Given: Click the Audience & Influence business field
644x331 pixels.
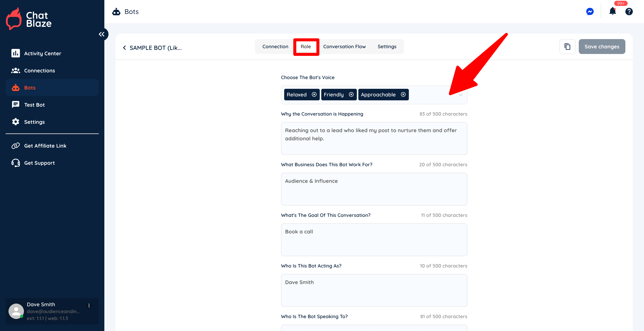Looking at the screenshot, I should tap(374, 189).
